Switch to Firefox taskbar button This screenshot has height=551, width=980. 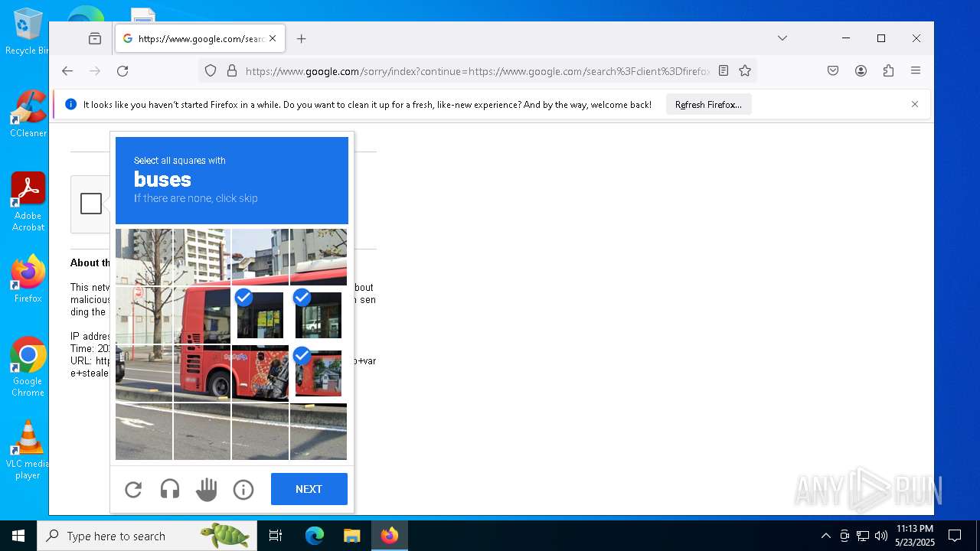coord(390,536)
